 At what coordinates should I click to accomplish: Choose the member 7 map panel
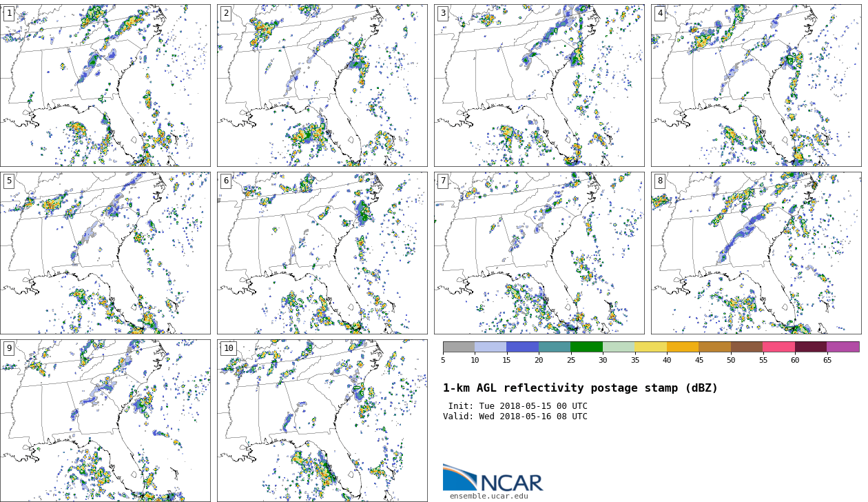539,253
